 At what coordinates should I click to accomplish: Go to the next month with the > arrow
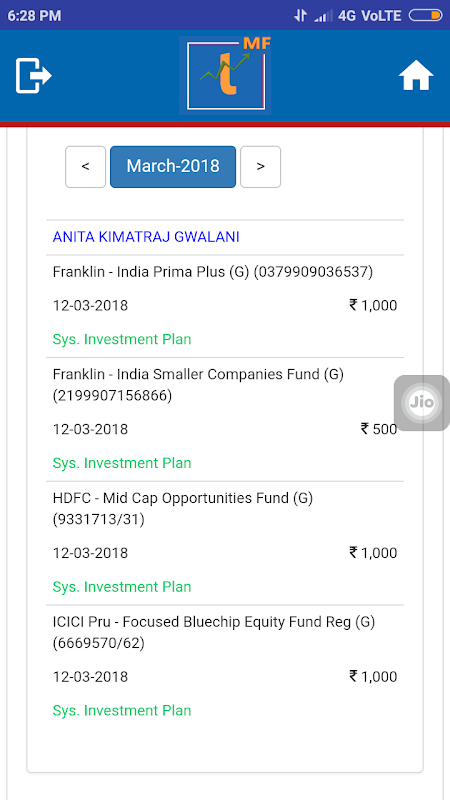tap(260, 167)
